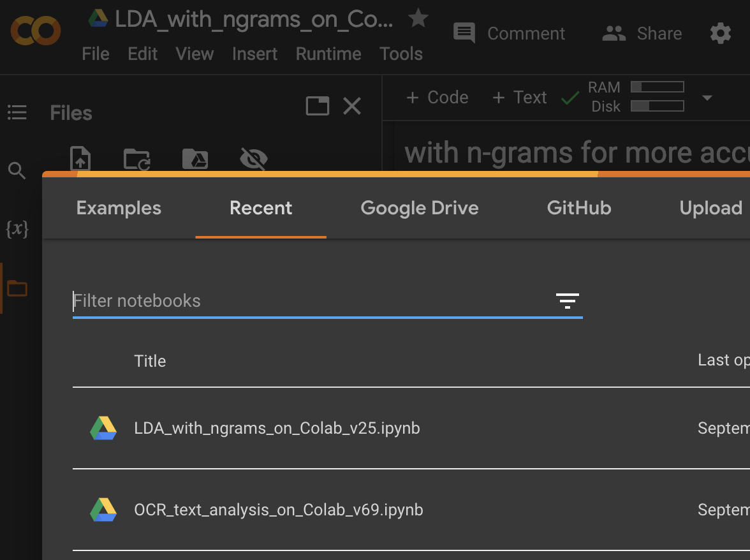The height and width of the screenshot is (560, 750).
Task: Open the notebook list filter options
Action: tap(567, 300)
